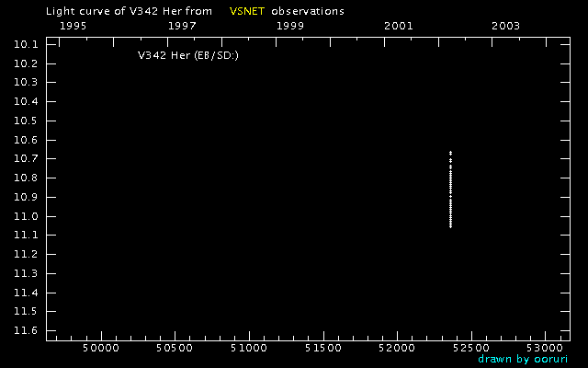The height and width of the screenshot is (368, 588).
Task: Click the 11.1 magnitude axis label
Action: 26,236
